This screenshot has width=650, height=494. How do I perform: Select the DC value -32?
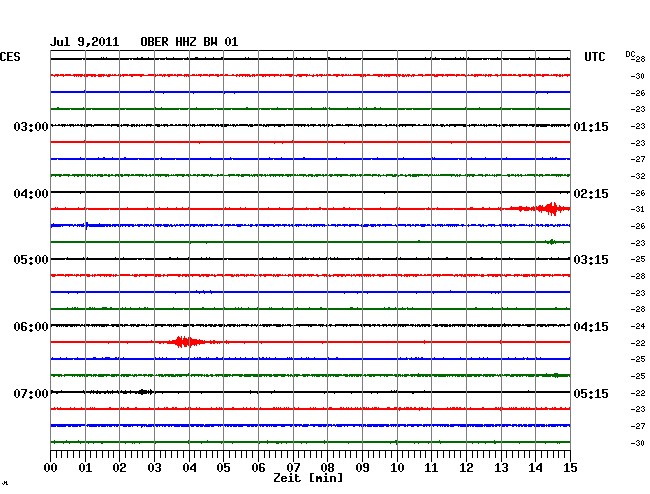tap(638, 176)
